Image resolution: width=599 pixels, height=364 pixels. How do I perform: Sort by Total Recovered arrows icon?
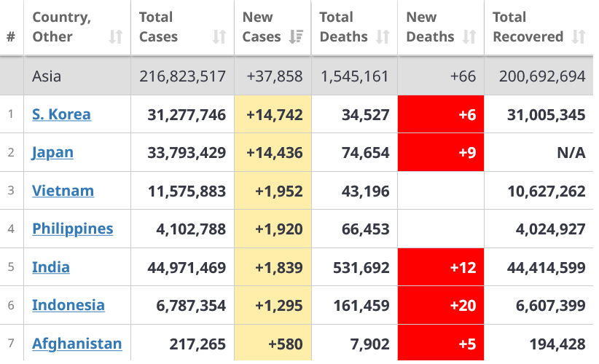(579, 37)
